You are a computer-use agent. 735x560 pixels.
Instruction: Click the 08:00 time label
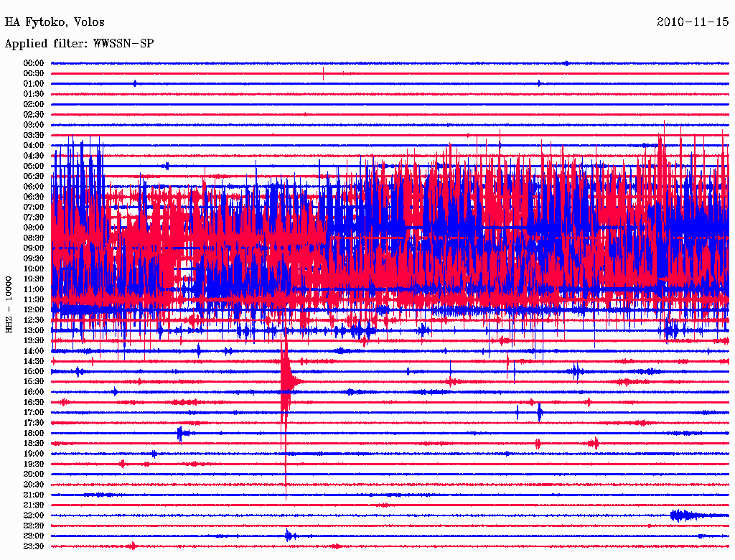point(34,228)
